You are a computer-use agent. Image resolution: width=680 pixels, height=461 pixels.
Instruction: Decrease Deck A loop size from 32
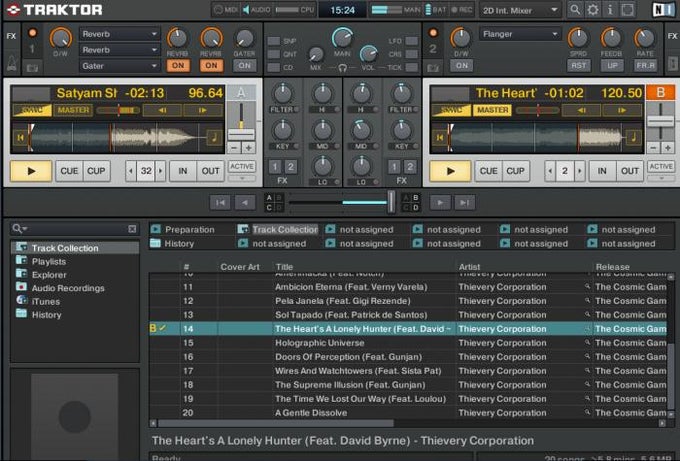[131, 171]
